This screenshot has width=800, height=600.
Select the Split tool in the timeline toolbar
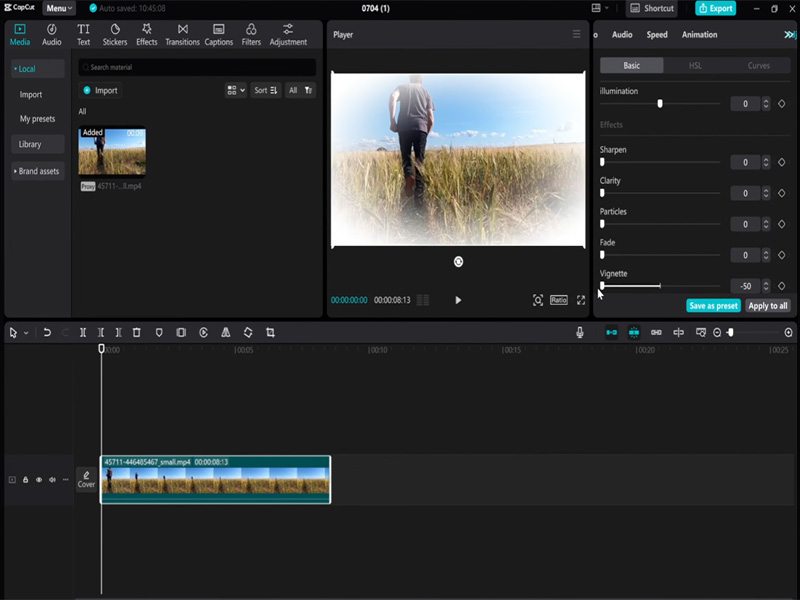pyautogui.click(x=81, y=332)
